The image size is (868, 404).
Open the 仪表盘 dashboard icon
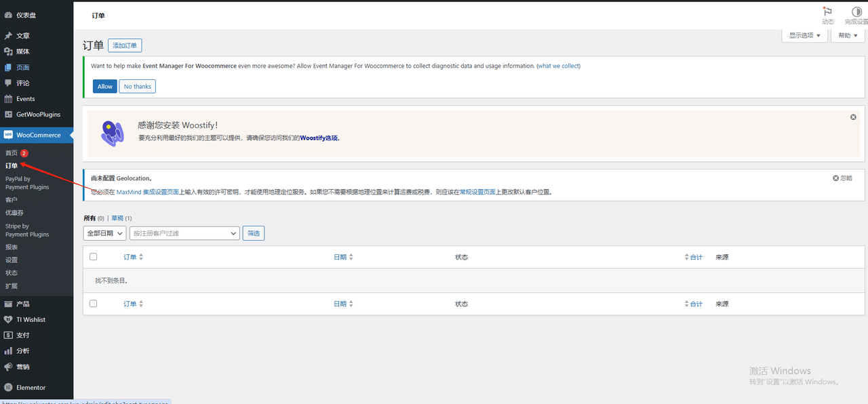coord(8,15)
